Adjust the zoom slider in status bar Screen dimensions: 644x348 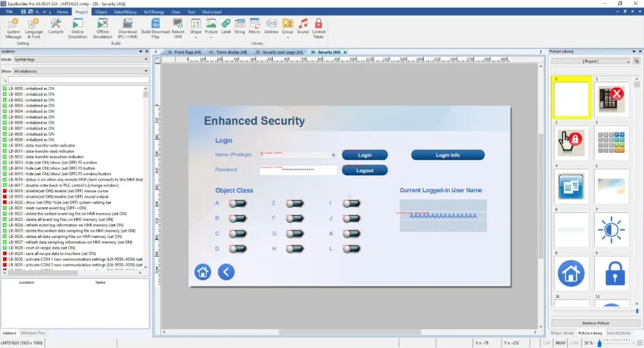pyautogui.click(x=599, y=343)
